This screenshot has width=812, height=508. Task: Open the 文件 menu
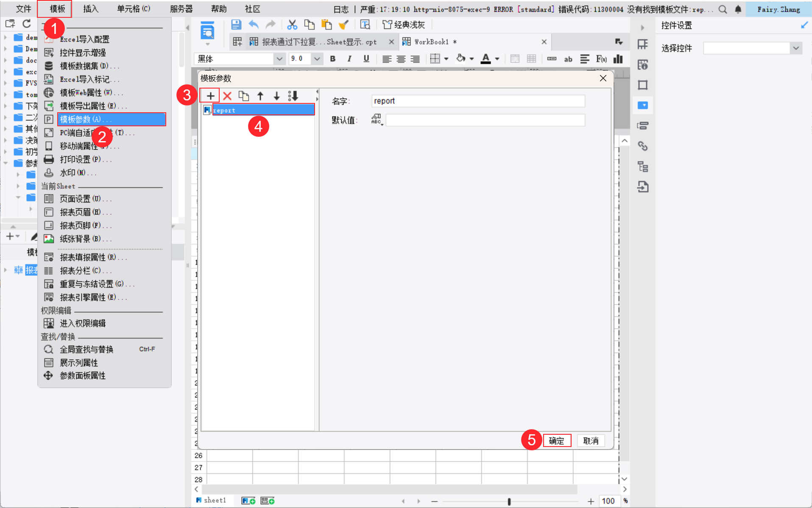pos(24,9)
